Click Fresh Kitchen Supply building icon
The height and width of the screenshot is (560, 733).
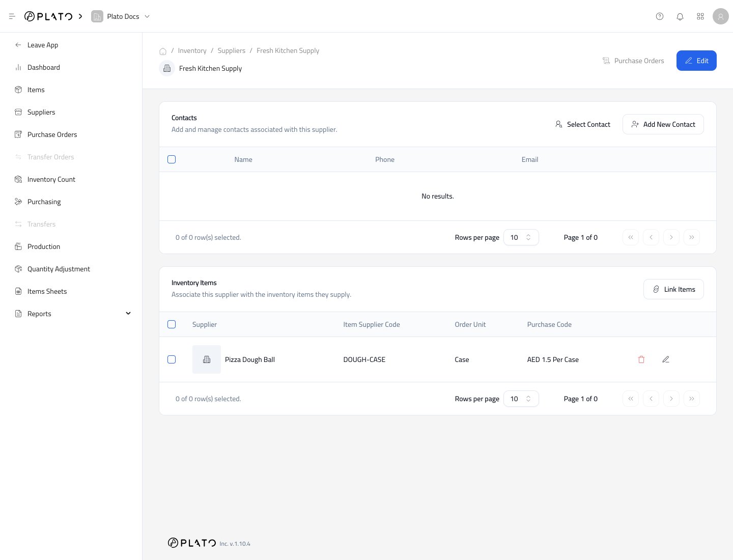pyautogui.click(x=167, y=68)
